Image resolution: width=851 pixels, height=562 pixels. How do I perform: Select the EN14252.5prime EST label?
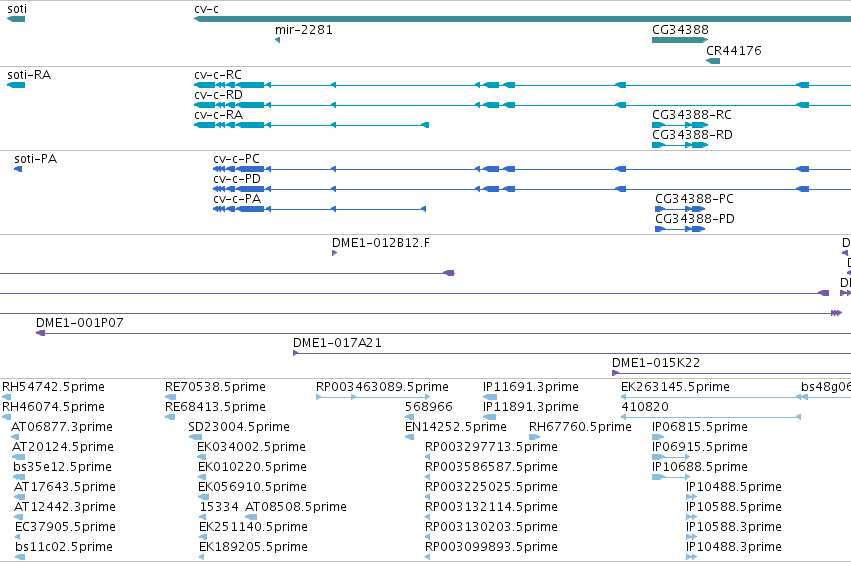coord(456,427)
